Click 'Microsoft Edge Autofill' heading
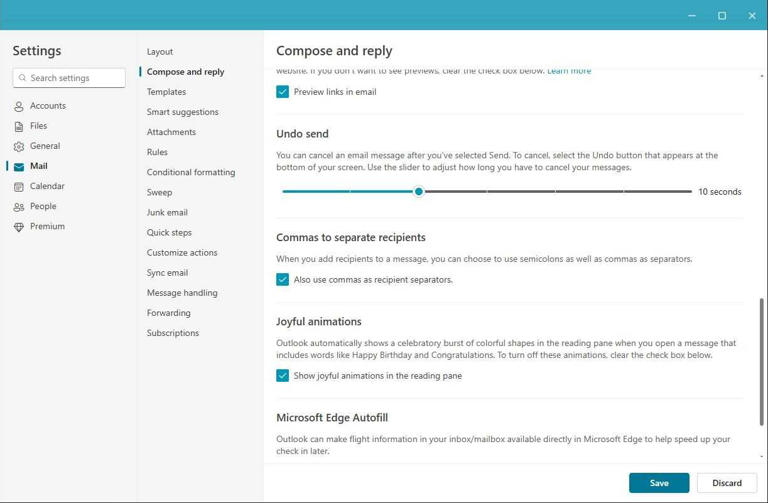768x503 pixels. (x=332, y=417)
